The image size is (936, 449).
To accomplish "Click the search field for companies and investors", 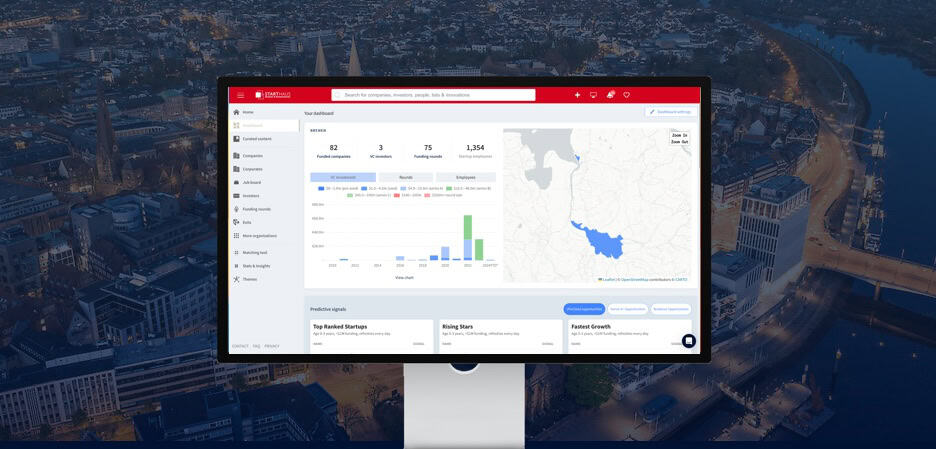I will click(x=433, y=95).
